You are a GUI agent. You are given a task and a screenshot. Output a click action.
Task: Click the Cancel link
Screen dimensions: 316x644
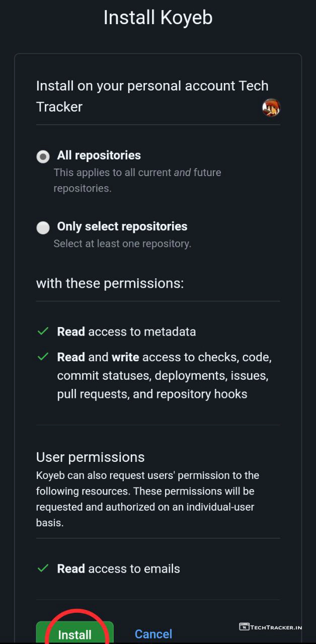pos(153,634)
